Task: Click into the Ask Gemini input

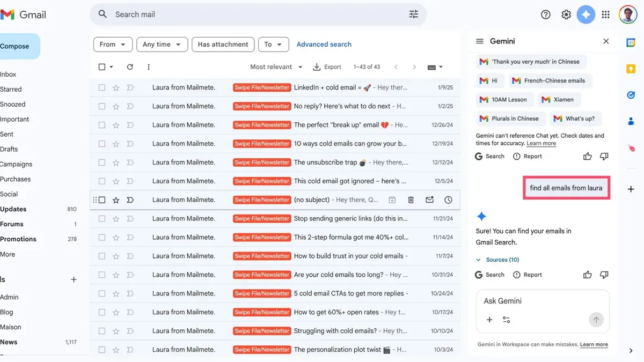Action: 543,301
